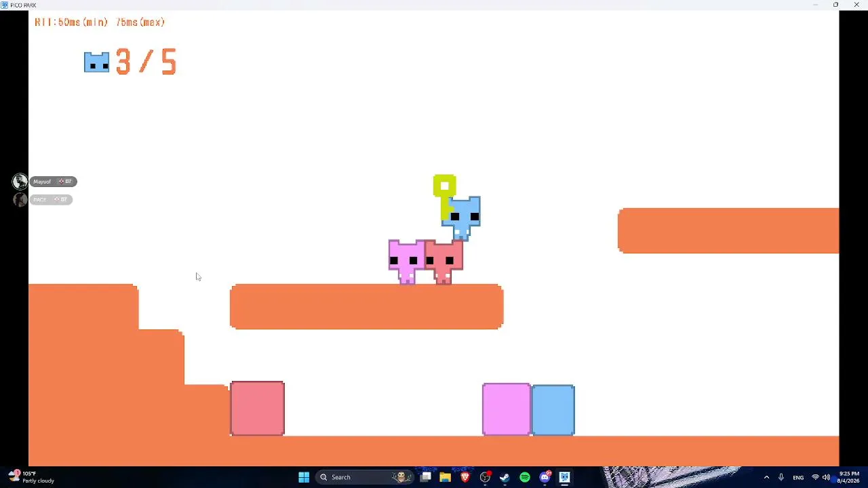The height and width of the screenshot is (488, 868).
Task: Open the clock and calendar at 9:25 PM
Action: [x=848, y=477]
